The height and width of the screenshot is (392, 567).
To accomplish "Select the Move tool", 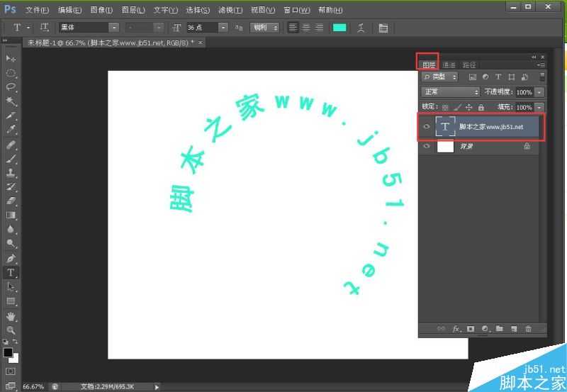I will click(11, 58).
